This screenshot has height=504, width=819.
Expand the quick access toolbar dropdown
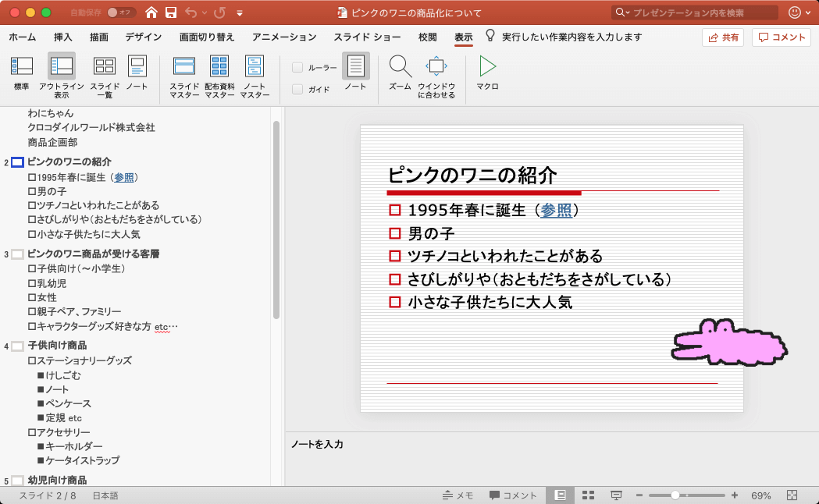point(239,13)
